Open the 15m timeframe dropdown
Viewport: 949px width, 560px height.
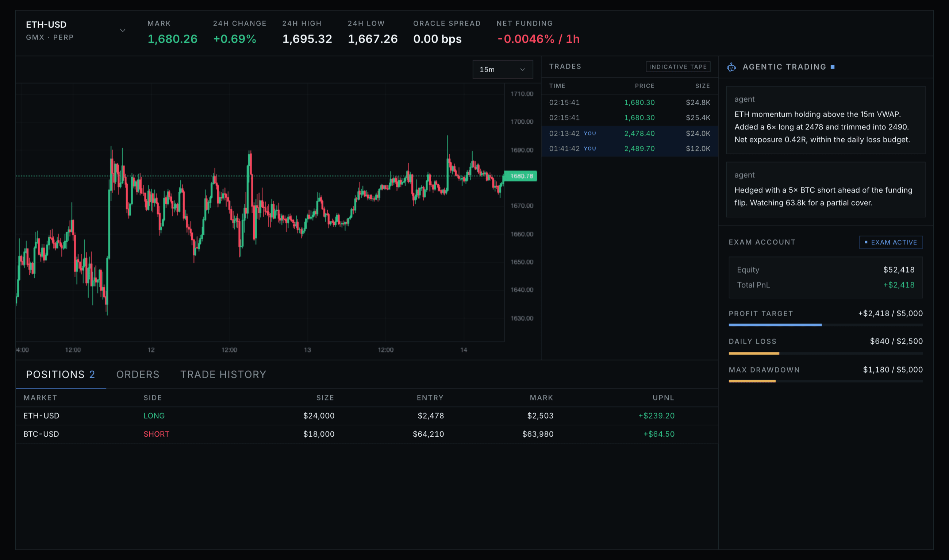503,69
